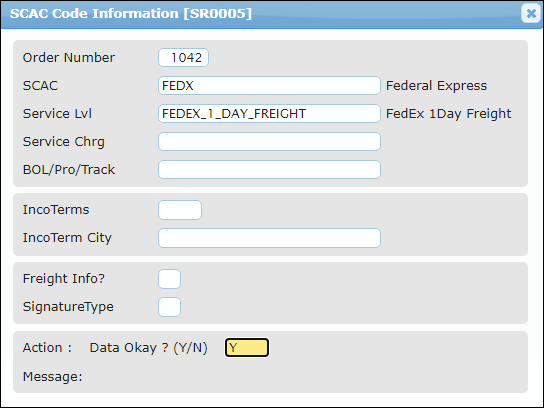
Task: Focus the empty Service Chrg input
Action: [x=269, y=142]
